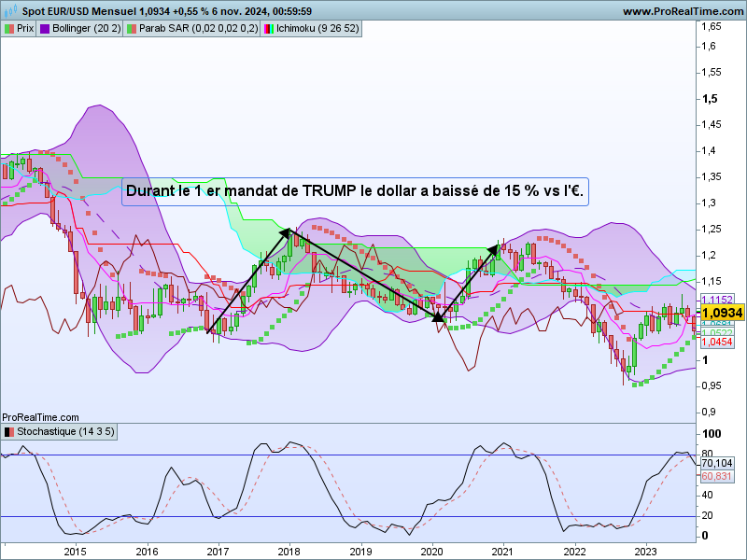Viewport: 747px width, 560px height.
Task: Click the Prix indicator label
Action: pyautogui.click(x=19, y=29)
